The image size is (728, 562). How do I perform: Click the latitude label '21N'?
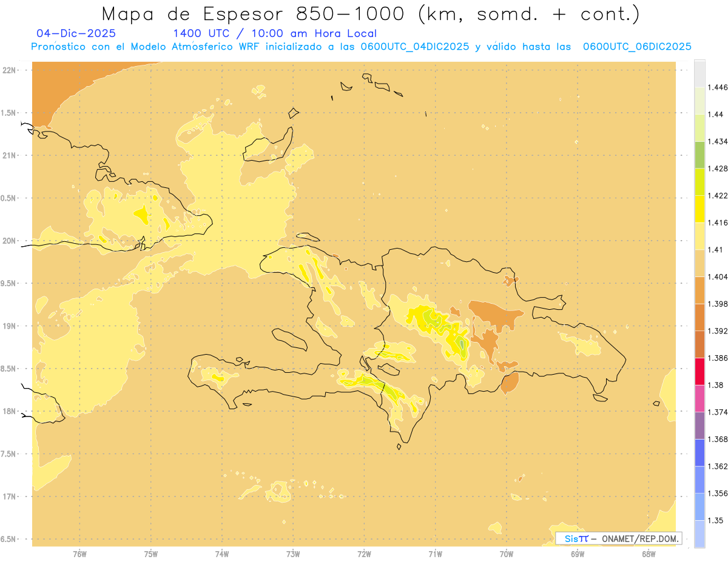[10, 155]
